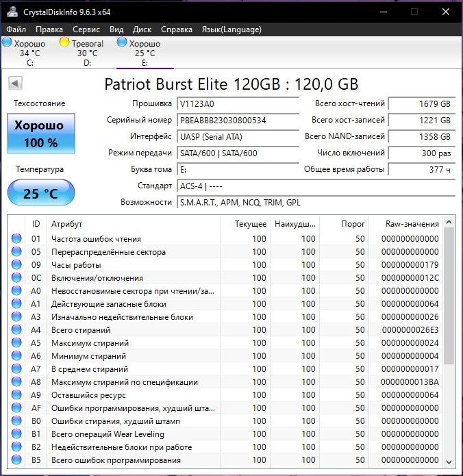The image size is (463, 476).
Task: Open the Диск menu
Action: (x=142, y=29)
